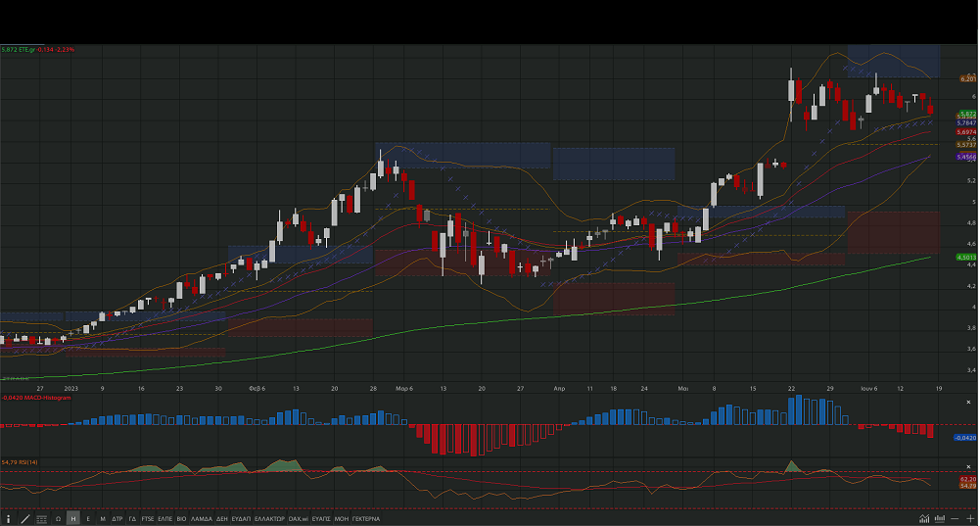The image size is (980, 526).
Task: Click the MACD-Histogram indicator label
Action: [x=35, y=398]
